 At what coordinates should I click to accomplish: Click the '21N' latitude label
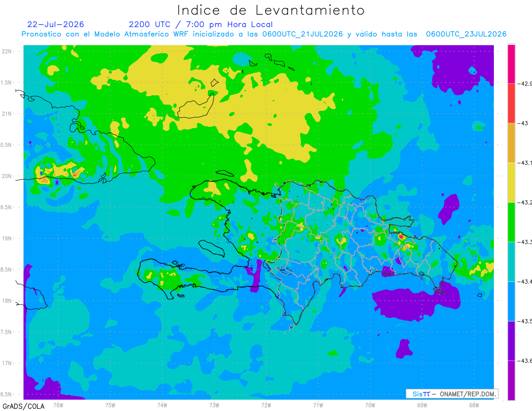click(8, 114)
